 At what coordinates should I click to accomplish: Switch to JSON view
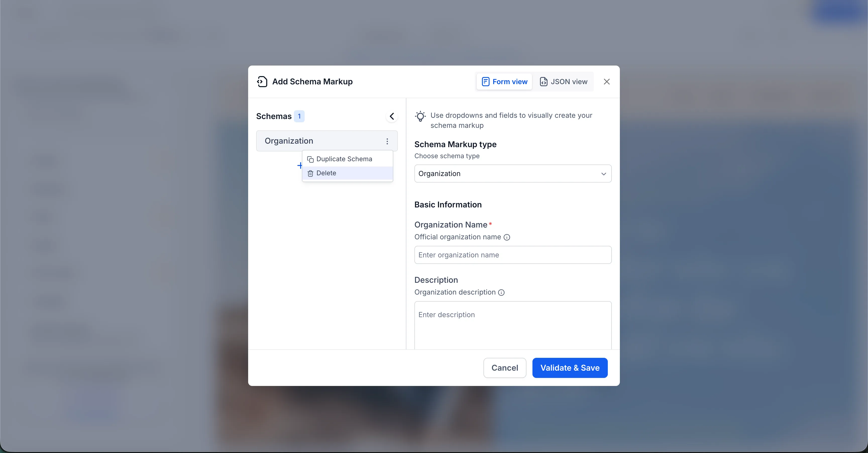click(x=563, y=82)
